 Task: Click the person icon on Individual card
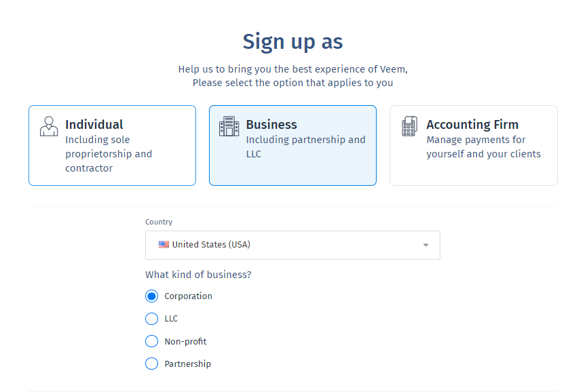(x=48, y=126)
